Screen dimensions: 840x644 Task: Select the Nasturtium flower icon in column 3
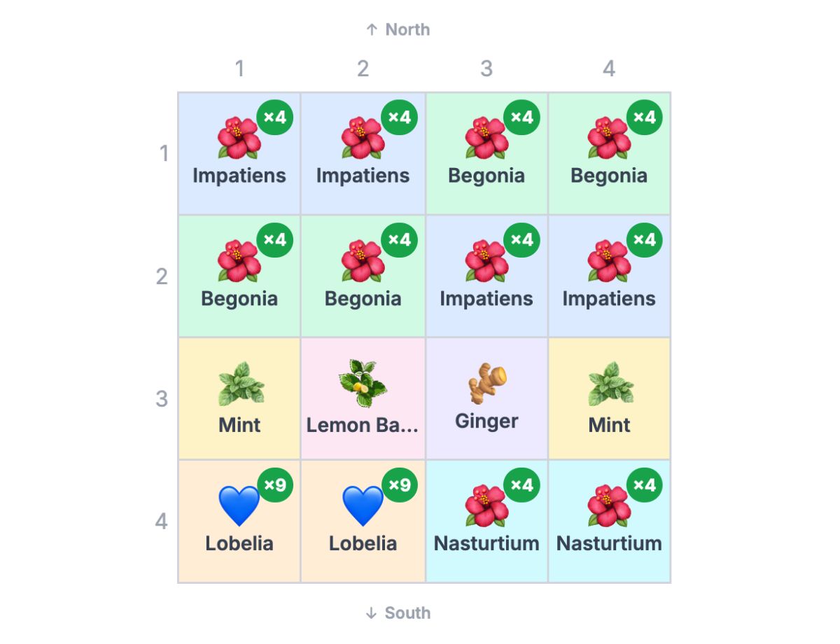[x=486, y=505]
